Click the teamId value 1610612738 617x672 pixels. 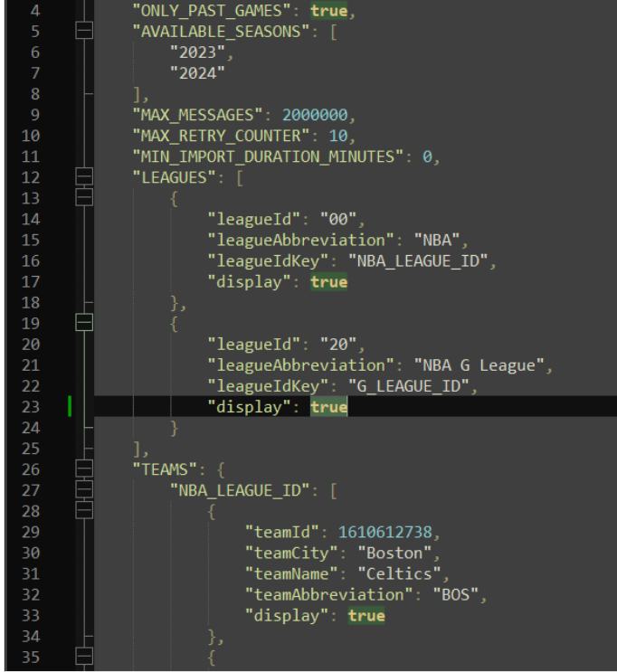(384, 532)
